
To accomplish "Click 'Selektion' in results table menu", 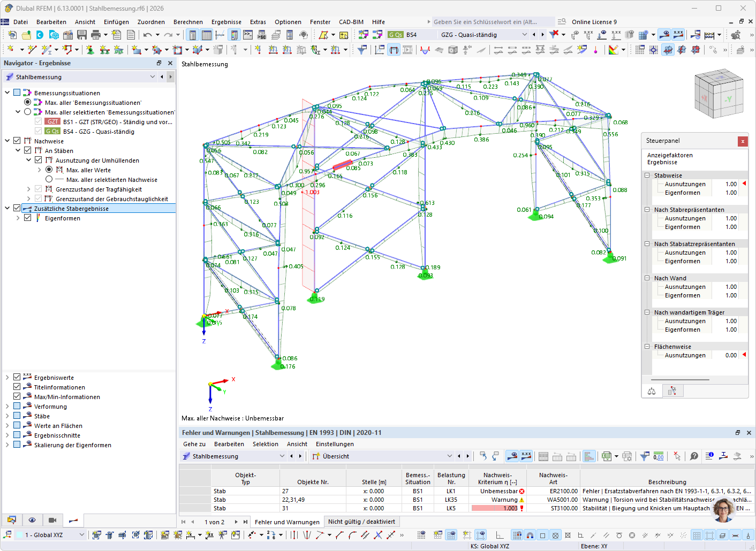I will click(266, 444).
